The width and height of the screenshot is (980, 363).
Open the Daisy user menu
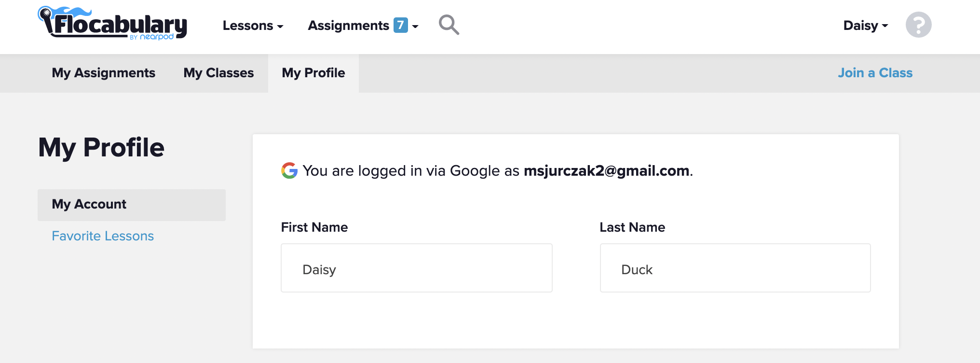pyautogui.click(x=865, y=26)
